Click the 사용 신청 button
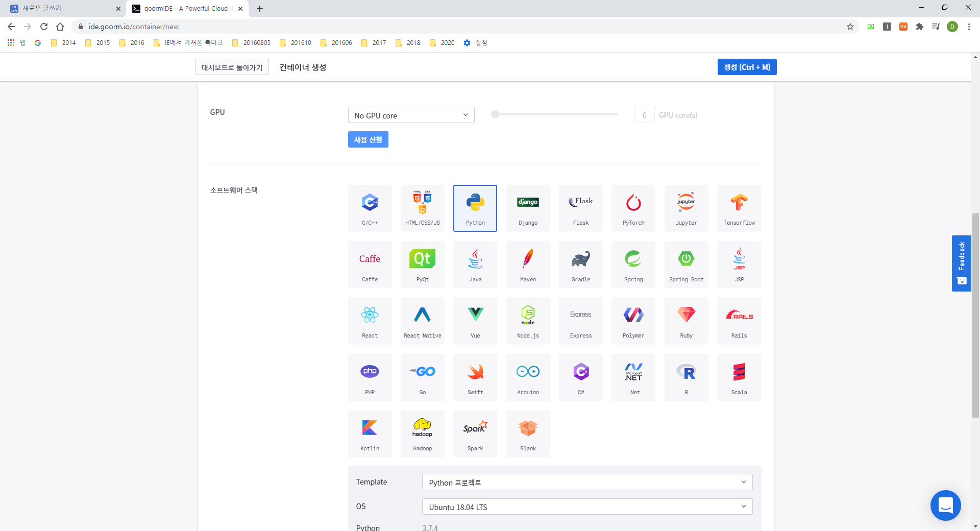The width and height of the screenshot is (980, 531). click(368, 139)
